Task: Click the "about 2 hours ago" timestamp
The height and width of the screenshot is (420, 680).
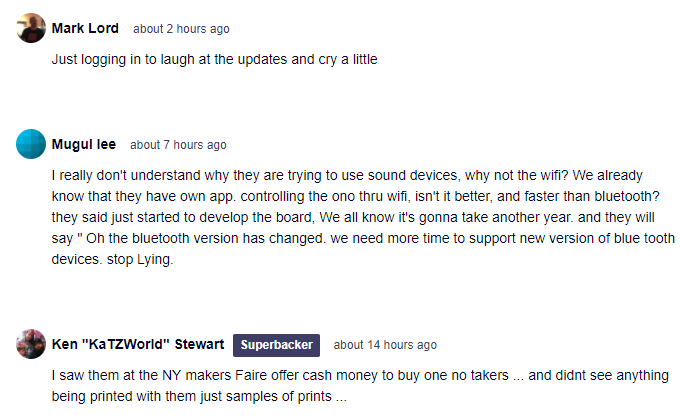Action: pos(181,29)
